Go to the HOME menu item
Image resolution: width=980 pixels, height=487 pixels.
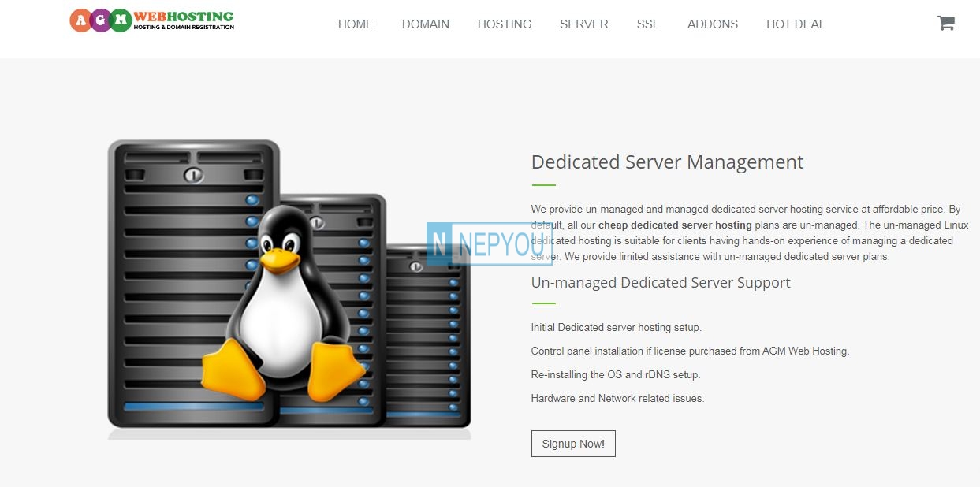click(x=356, y=24)
